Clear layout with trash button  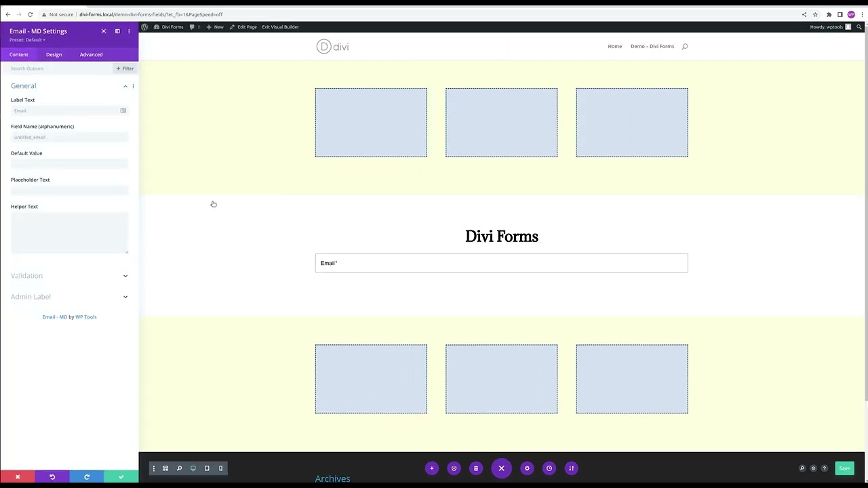[476, 468]
